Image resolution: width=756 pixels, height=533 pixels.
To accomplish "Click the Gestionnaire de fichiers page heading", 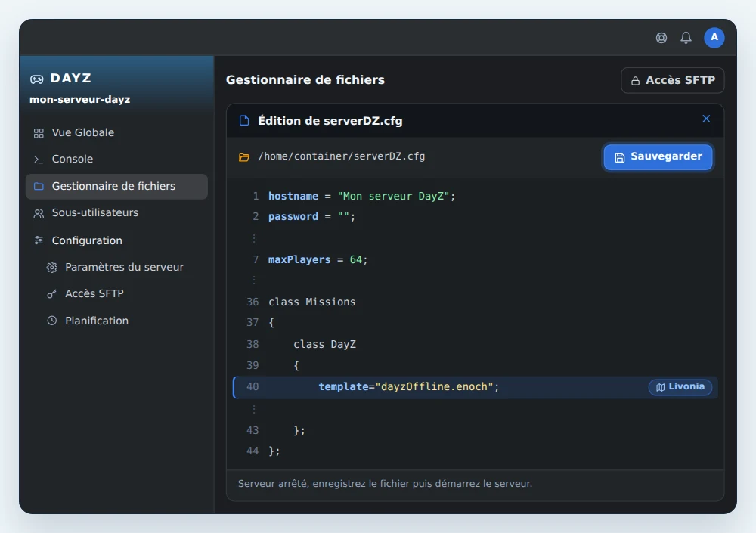I will coord(305,80).
